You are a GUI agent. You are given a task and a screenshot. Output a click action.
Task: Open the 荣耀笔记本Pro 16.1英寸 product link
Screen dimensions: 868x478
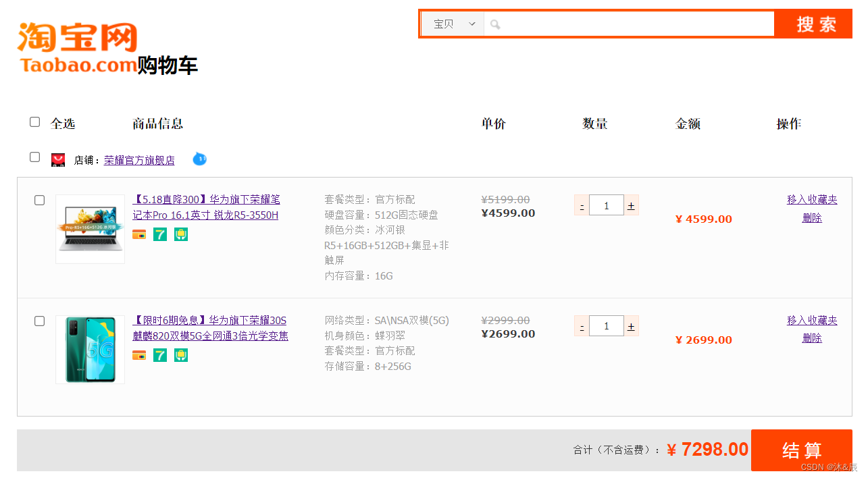(206, 207)
